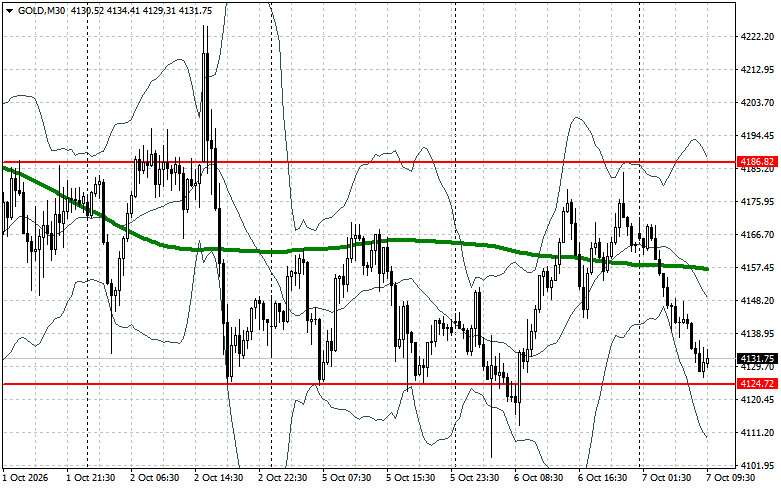Click the 4175.95 price scale value
Viewport: 781px width, 489px height.
coord(757,202)
